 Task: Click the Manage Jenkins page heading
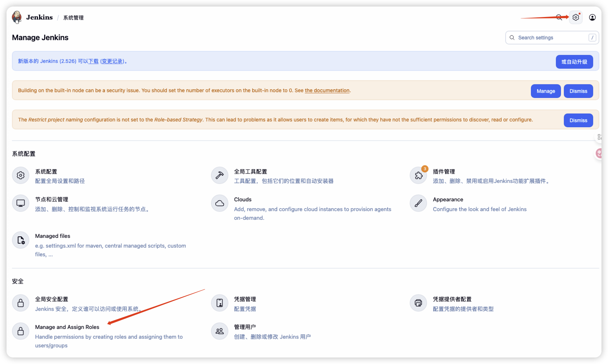coord(40,38)
